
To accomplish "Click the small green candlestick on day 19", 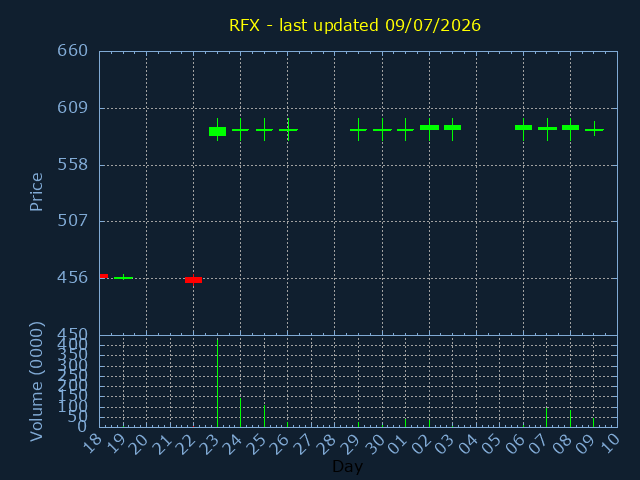I will tap(123, 278).
